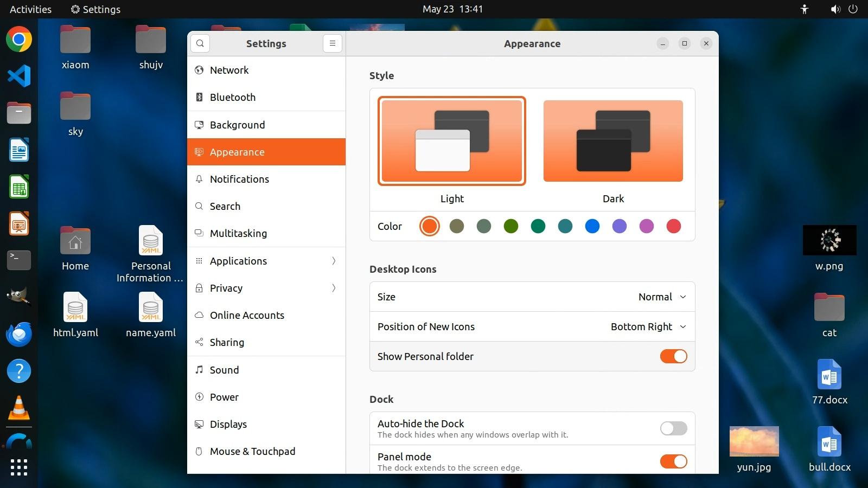
Task: Open Visual Studio Code from the dock
Action: pos(19,76)
